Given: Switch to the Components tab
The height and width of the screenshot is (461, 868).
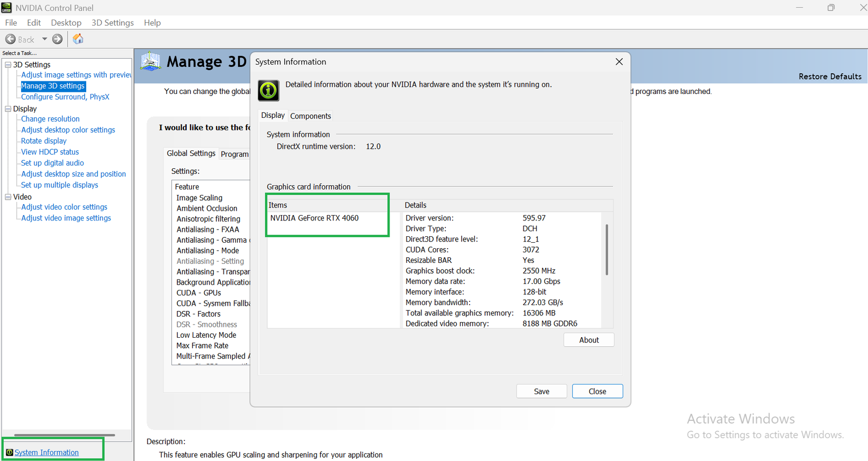Looking at the screenshot, I should click(310, 116).
